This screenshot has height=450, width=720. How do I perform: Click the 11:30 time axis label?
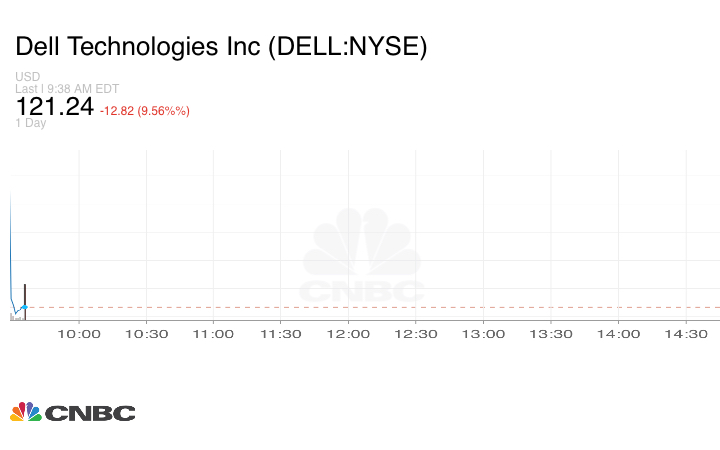(280, 334)
